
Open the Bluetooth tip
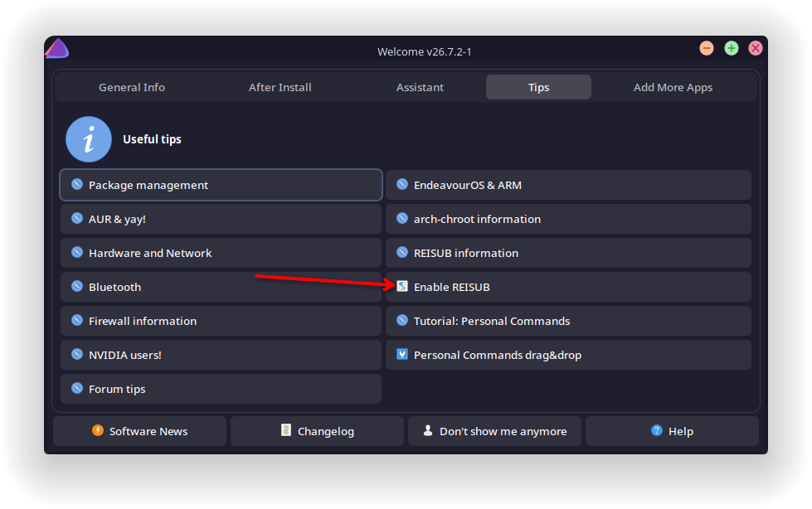221,287
